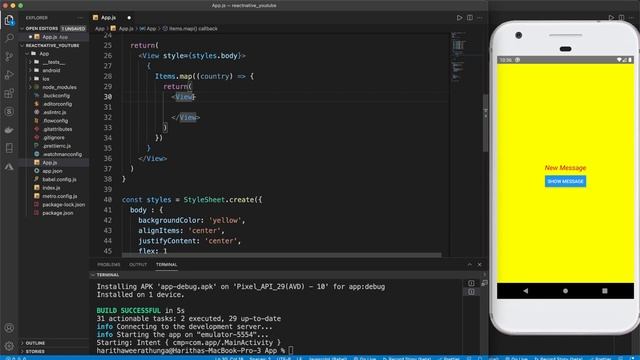Open App.js in the file tree

tap(50, 162)
